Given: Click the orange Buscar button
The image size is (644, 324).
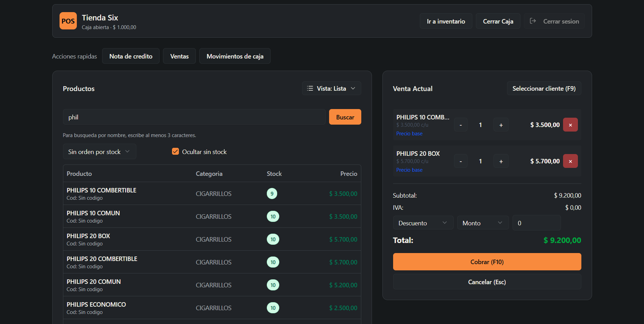Looking at the screenshot, I should 345,117.
